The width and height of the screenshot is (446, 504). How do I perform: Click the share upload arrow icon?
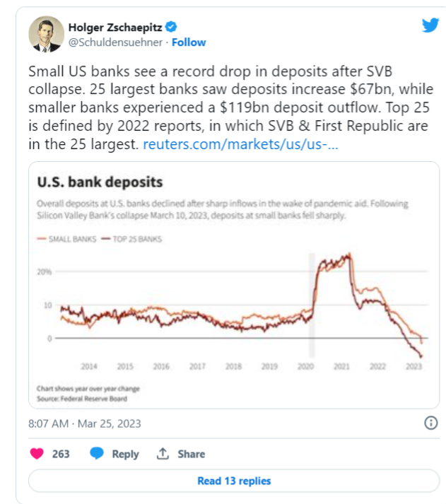(x=163, y=454)
